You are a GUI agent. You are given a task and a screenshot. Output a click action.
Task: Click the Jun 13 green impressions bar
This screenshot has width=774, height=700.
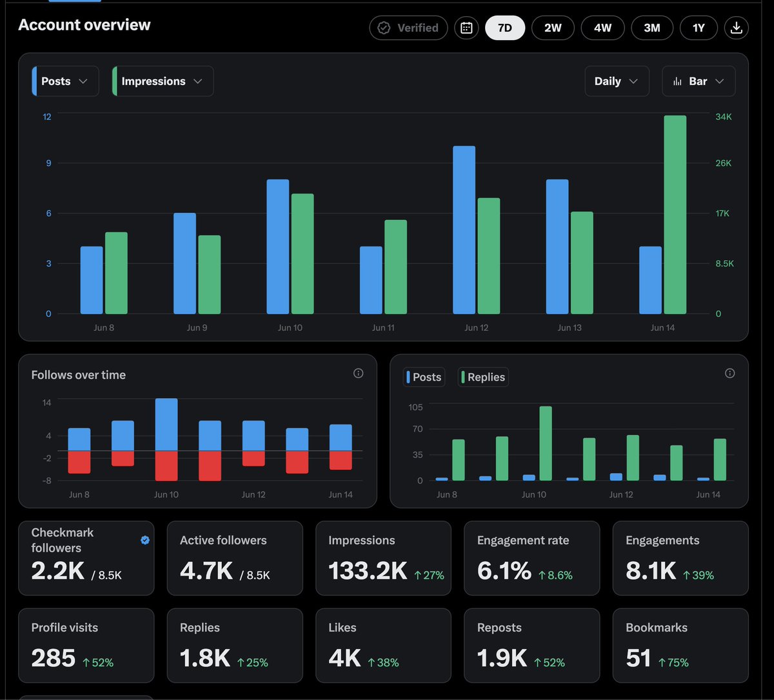(x=582, y=263)
